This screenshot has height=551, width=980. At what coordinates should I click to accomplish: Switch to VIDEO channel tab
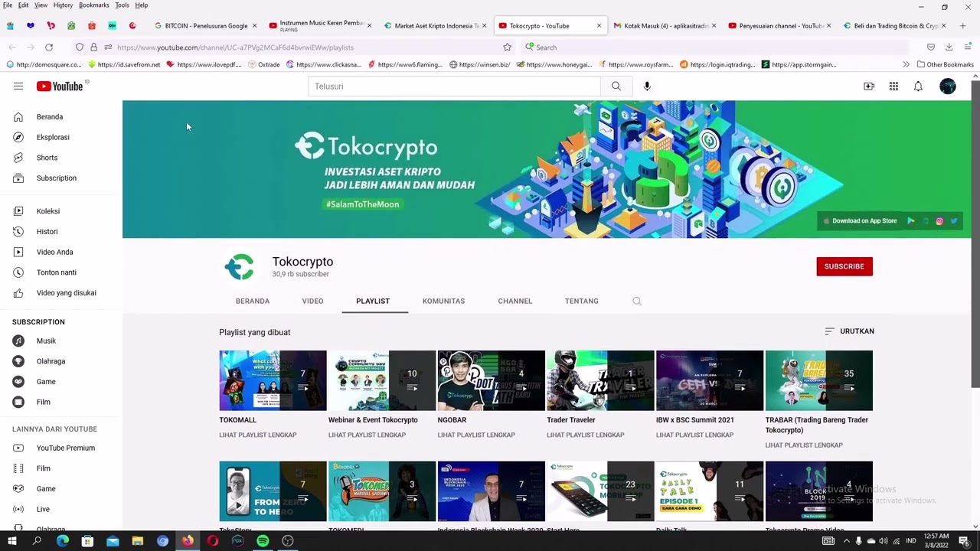coord(312,302)
